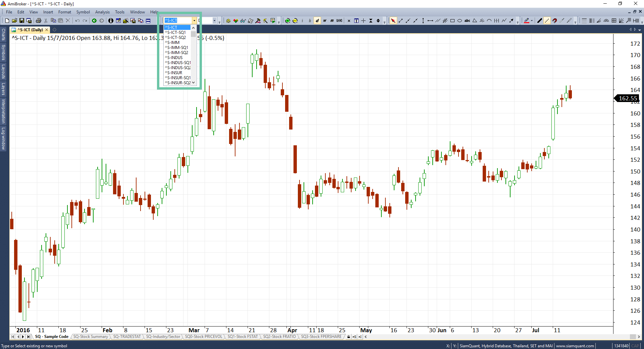Image resolution: width=644 pixels, height=349 pixels.
Task: Click the symbol input field showing ^S-ICT
Action: point(178,21)
